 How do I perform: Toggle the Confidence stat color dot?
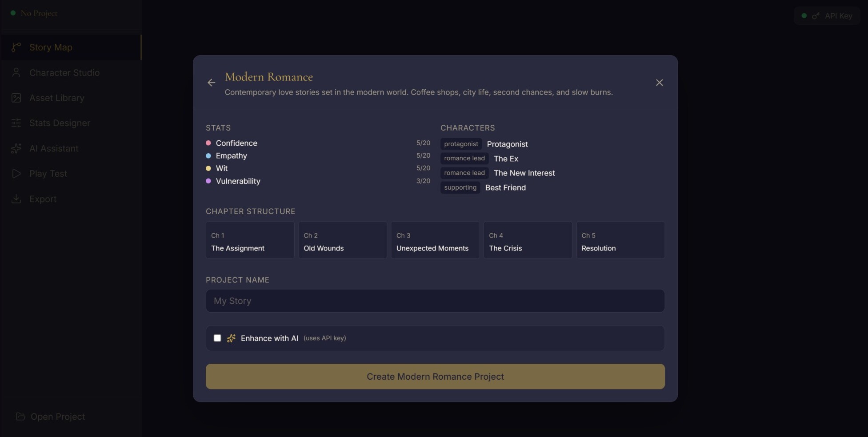[x=208, y=143]
